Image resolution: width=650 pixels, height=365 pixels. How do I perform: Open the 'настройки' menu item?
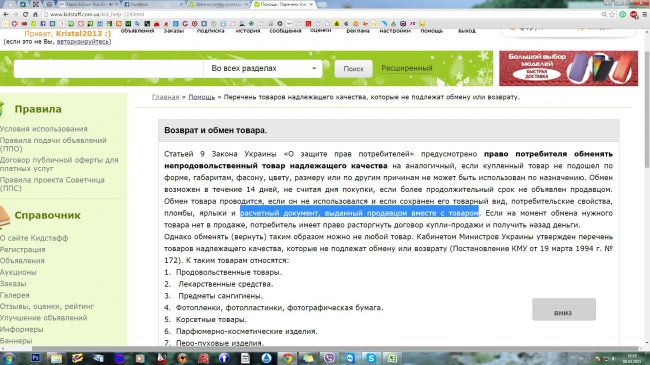pos(395,31)
